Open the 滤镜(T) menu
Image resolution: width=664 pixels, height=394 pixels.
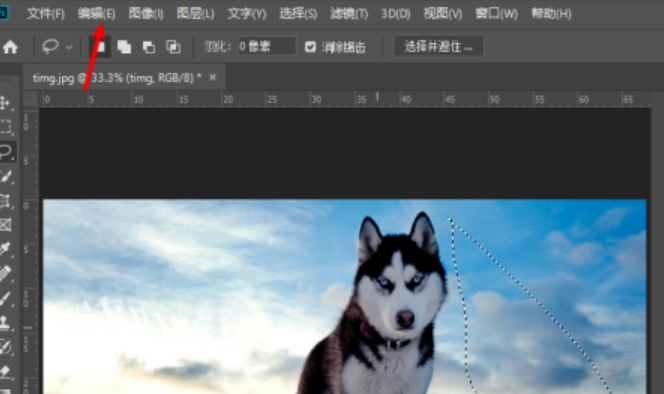(x=349, y=14)
